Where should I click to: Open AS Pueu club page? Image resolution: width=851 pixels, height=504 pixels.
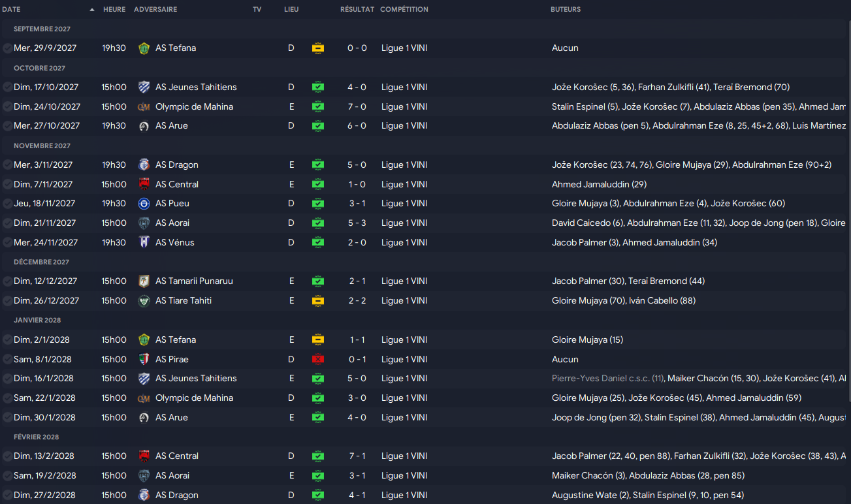point(172,204)
